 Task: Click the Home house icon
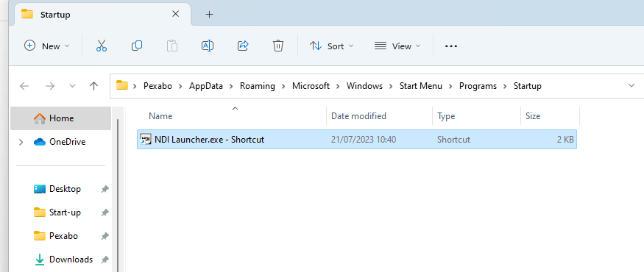(x=40, y=118)
